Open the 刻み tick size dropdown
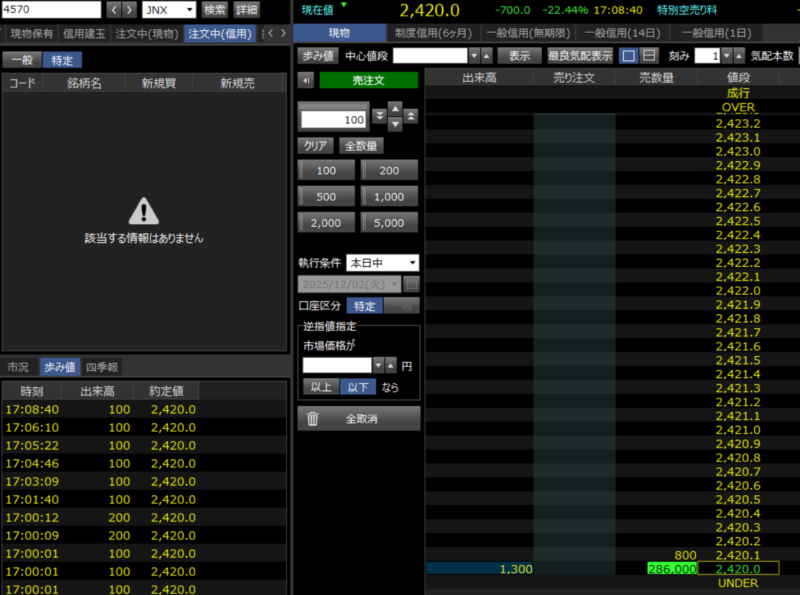Image resolution: width=800 pixels, height=595 pixels. (x=741, y=56)
